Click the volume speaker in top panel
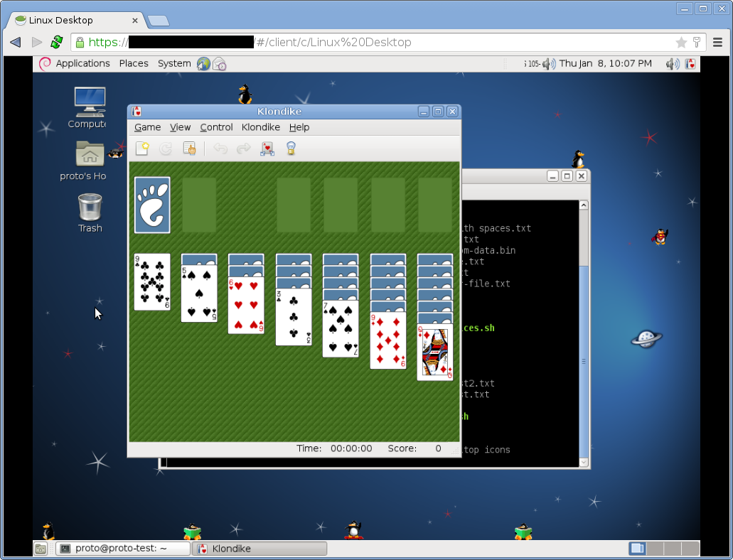The height and width of the screenshot is (560, 733). (673, 64)
